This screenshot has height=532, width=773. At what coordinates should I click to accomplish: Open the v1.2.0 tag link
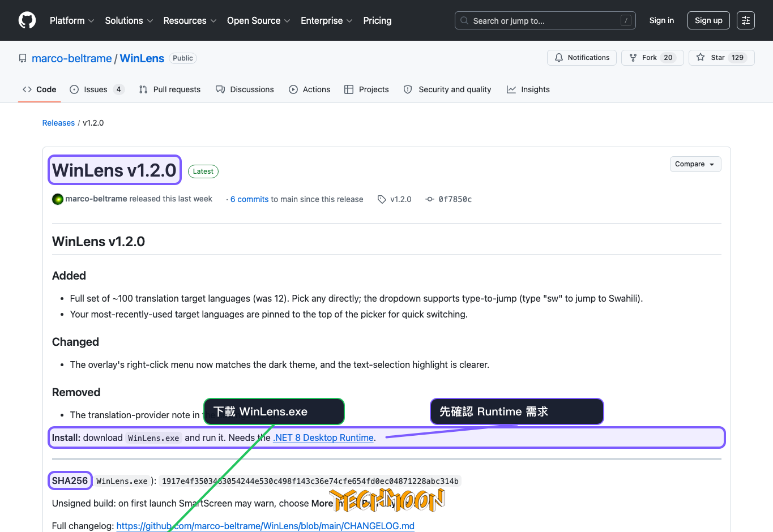(401, 199)
